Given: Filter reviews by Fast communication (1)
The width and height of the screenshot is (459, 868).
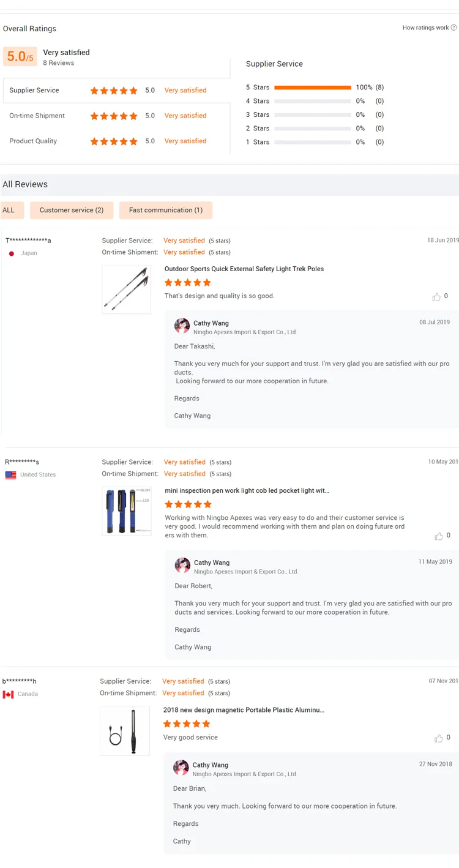Looking at the screenshot, I should (165, 210).
